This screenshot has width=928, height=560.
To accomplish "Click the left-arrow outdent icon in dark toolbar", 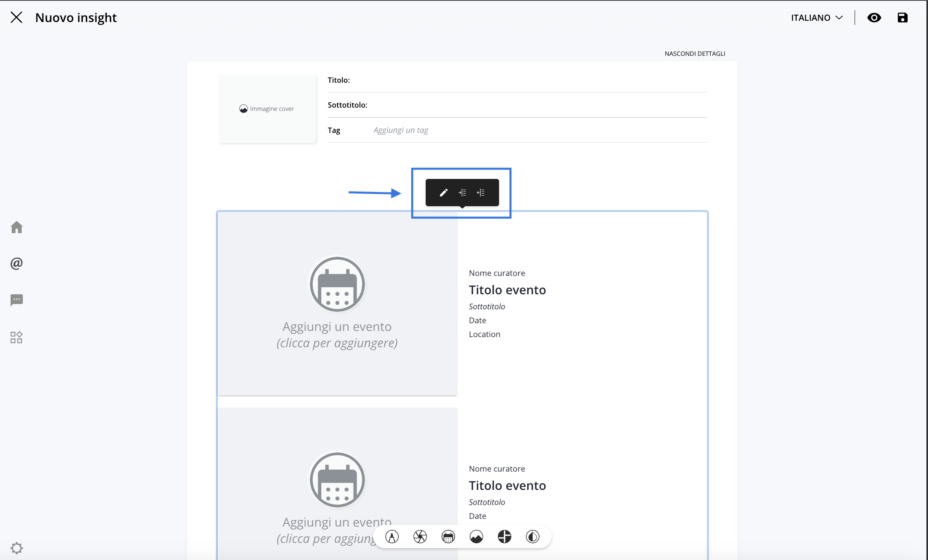I will 481,192.
